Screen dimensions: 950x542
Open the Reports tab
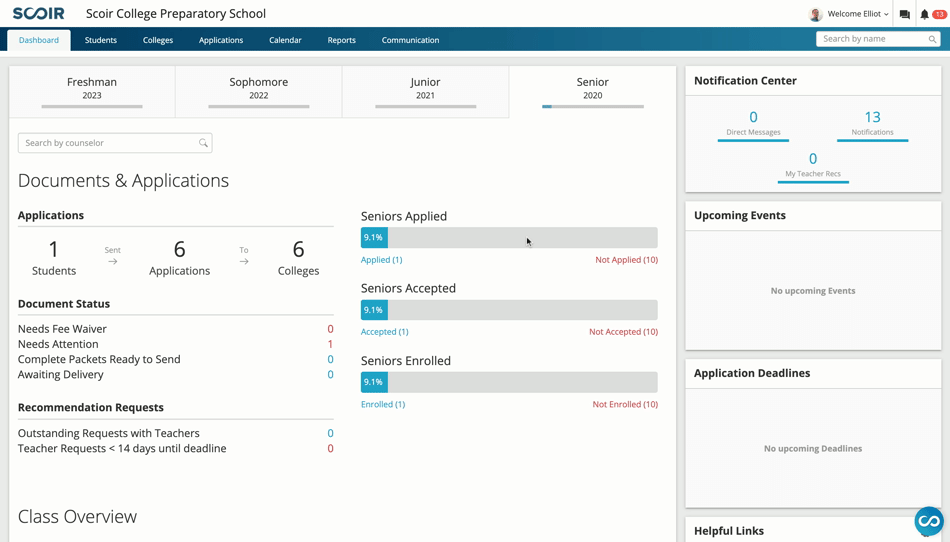pos(342,40)
